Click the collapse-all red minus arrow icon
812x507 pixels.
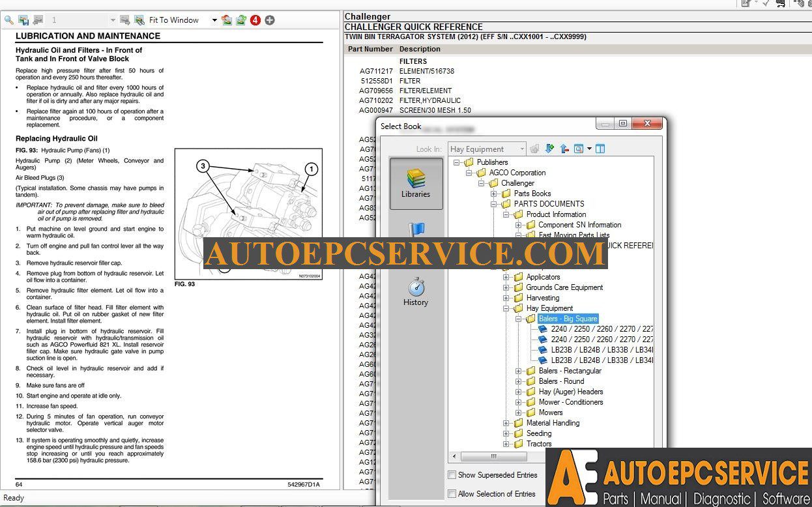pos(564,149)
